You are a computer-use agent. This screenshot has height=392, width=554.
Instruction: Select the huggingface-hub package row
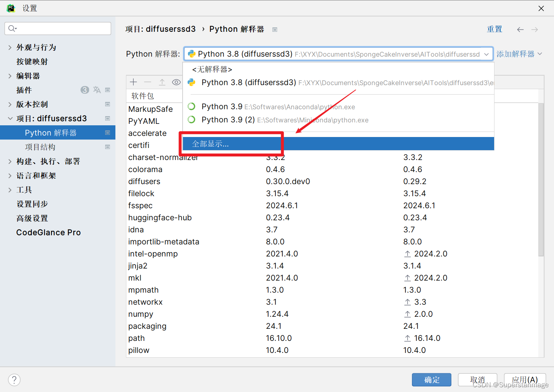(x=332, y=218)
